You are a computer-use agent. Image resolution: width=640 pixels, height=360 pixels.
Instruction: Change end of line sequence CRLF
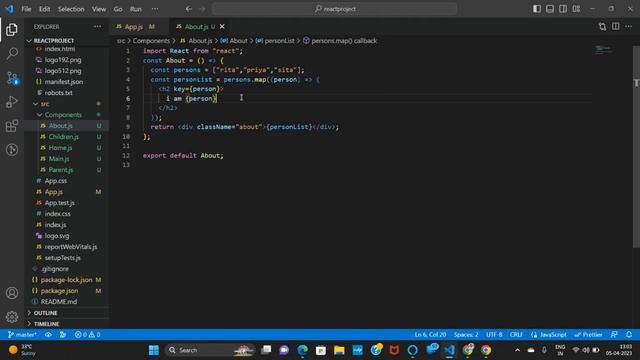pyautogui.click(x=516, y=335)
